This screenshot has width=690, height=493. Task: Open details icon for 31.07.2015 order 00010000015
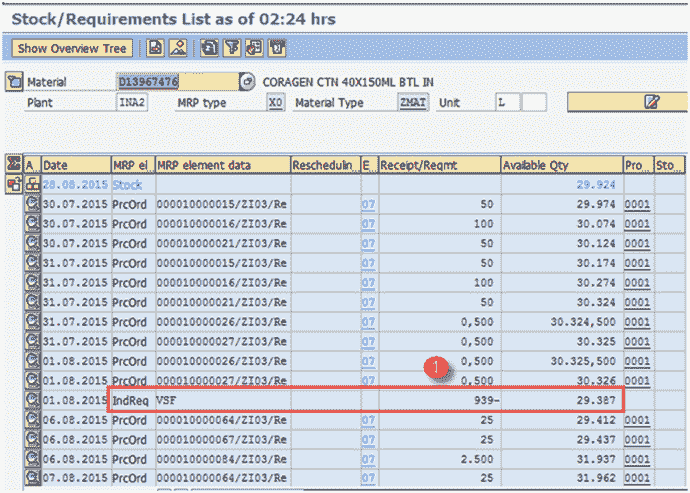(x=32, y=263)
